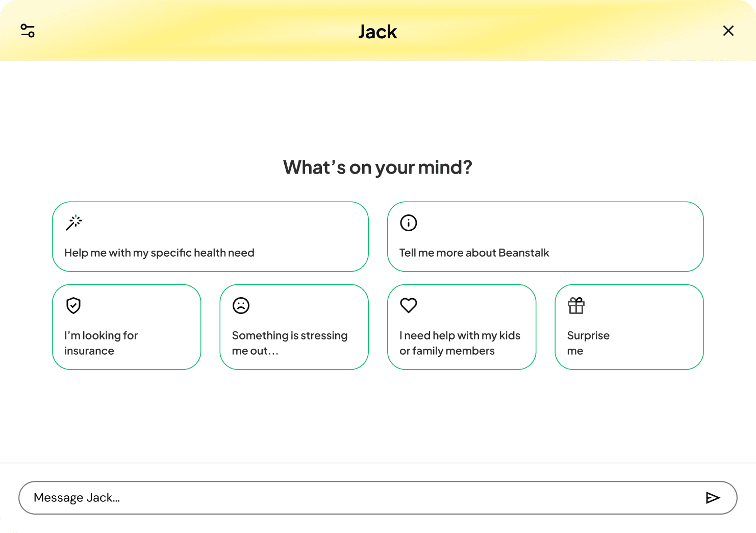Click the heart icon
The height and width of the screenshot is (533, 756).
point(409,305)
